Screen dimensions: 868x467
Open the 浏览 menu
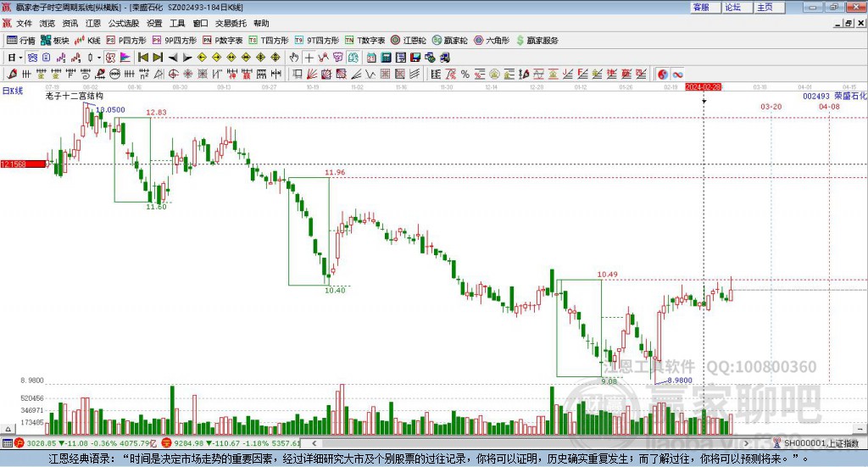coord(47,23)
